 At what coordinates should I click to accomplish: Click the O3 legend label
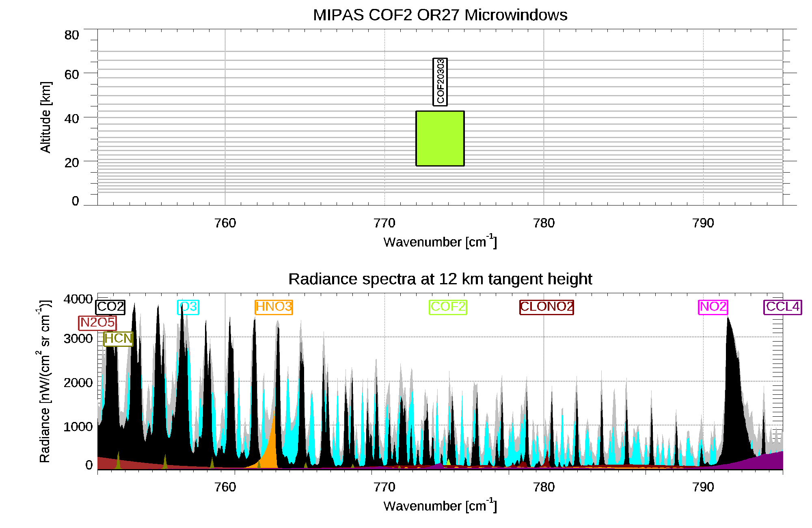pyautogui.click(x=188, y=307)
